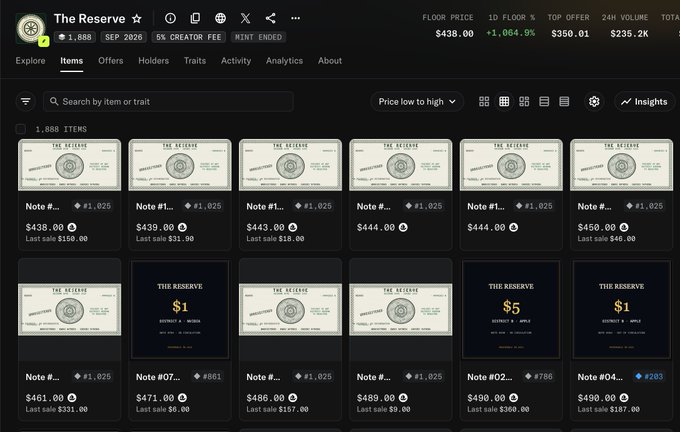
Task: Open the filter panel icon
Action: click(26, 101)
